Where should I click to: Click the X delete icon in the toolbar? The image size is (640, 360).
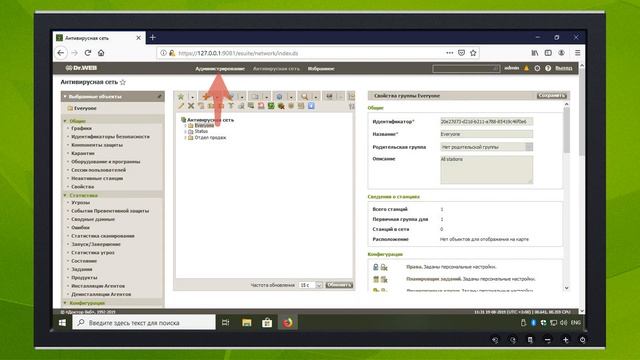[191, 106]
